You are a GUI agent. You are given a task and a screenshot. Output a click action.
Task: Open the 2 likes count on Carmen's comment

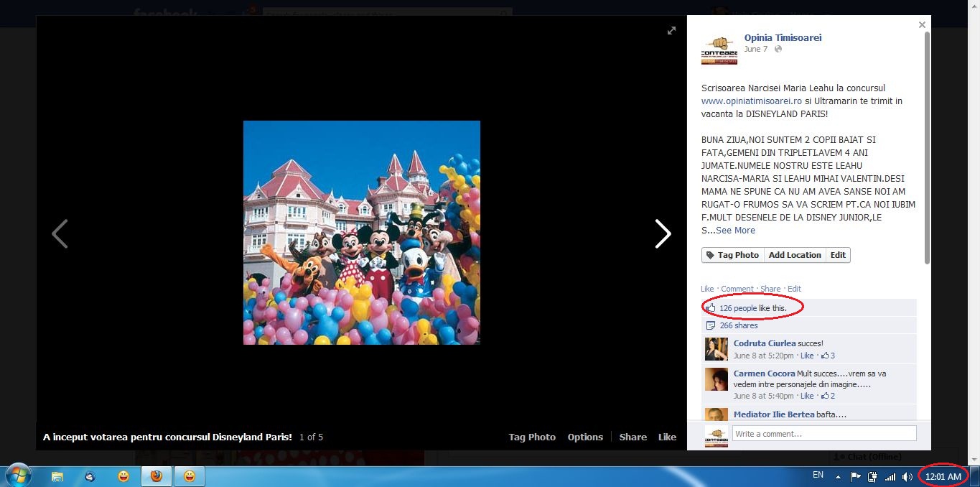[828, 396]
